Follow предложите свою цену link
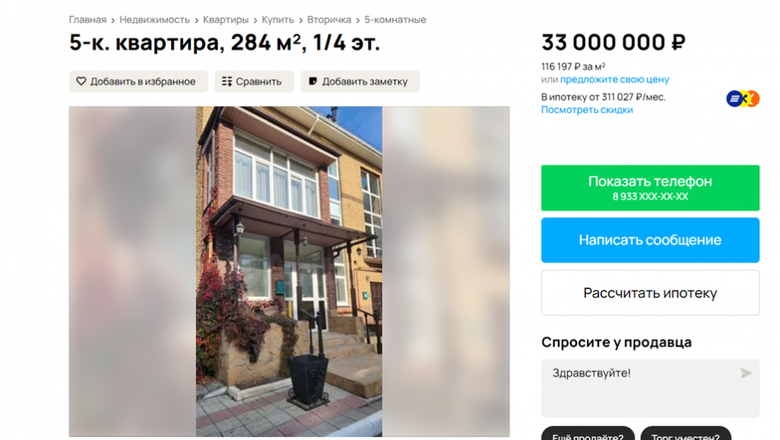780x440 pixels. [614, 80]
